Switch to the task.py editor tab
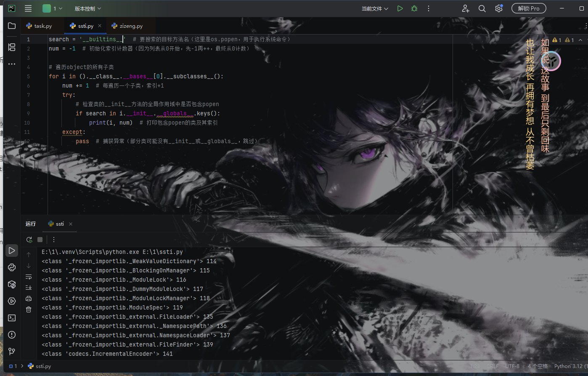 [x=43, y=26]
